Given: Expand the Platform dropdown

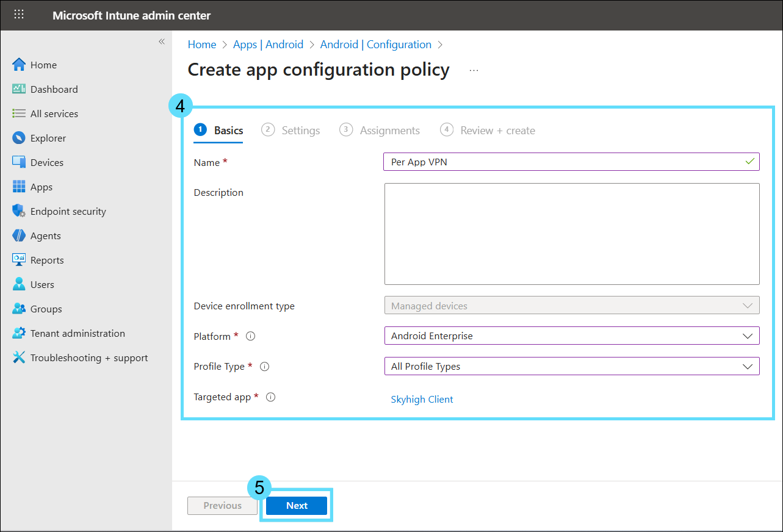Looking at the screenshot, I should click(571, 336).
